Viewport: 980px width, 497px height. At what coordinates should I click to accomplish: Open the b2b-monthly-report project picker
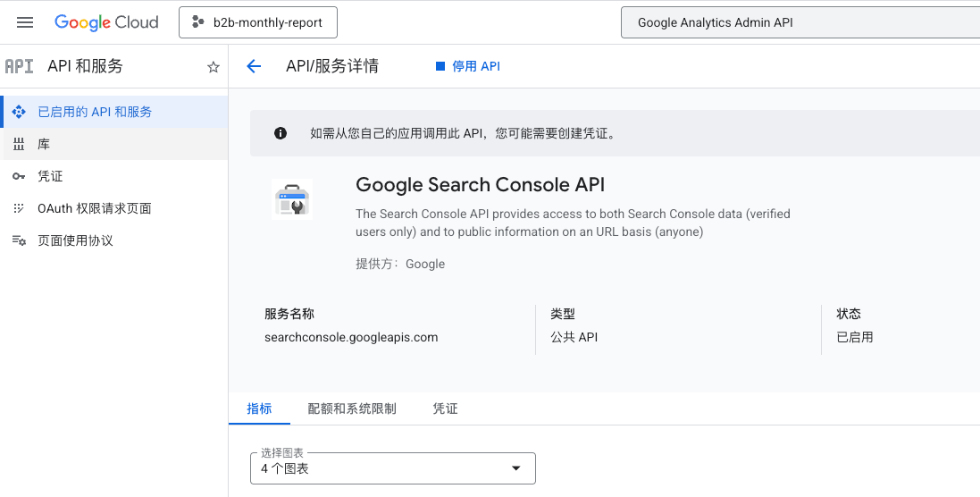(258, 22)
